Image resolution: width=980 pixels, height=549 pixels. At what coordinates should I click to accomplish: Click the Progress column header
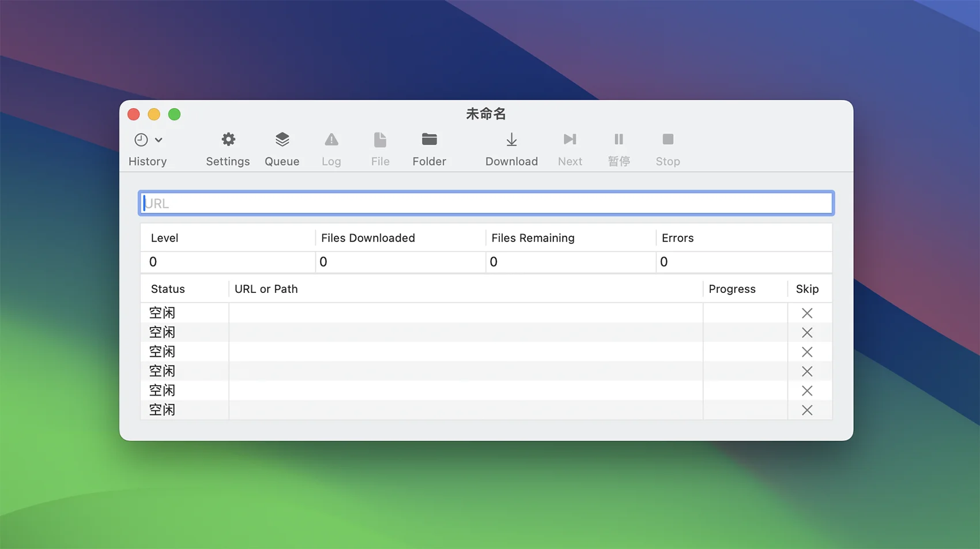point(732,289)
